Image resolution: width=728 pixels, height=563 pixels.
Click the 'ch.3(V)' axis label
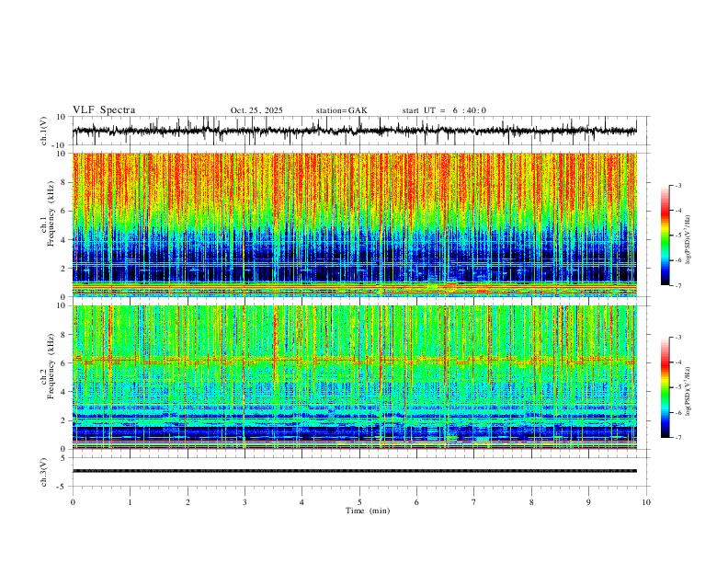44,472
